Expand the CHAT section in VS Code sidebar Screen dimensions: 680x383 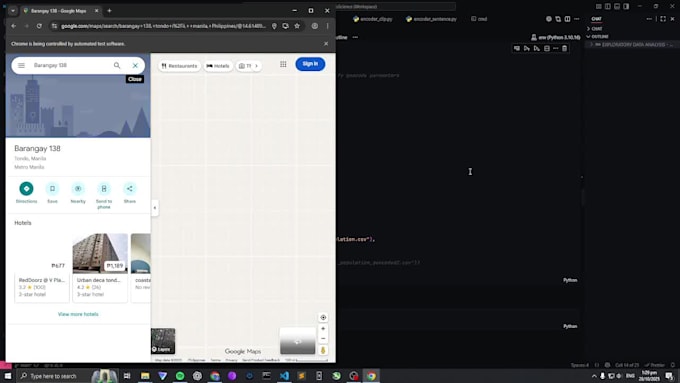[x=595, y=29]
